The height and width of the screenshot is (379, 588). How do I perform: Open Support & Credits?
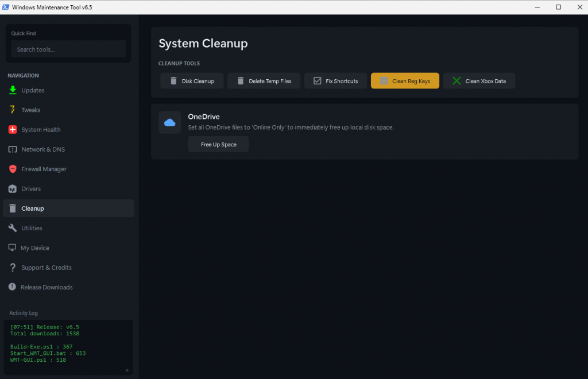(x=68, y=267)
